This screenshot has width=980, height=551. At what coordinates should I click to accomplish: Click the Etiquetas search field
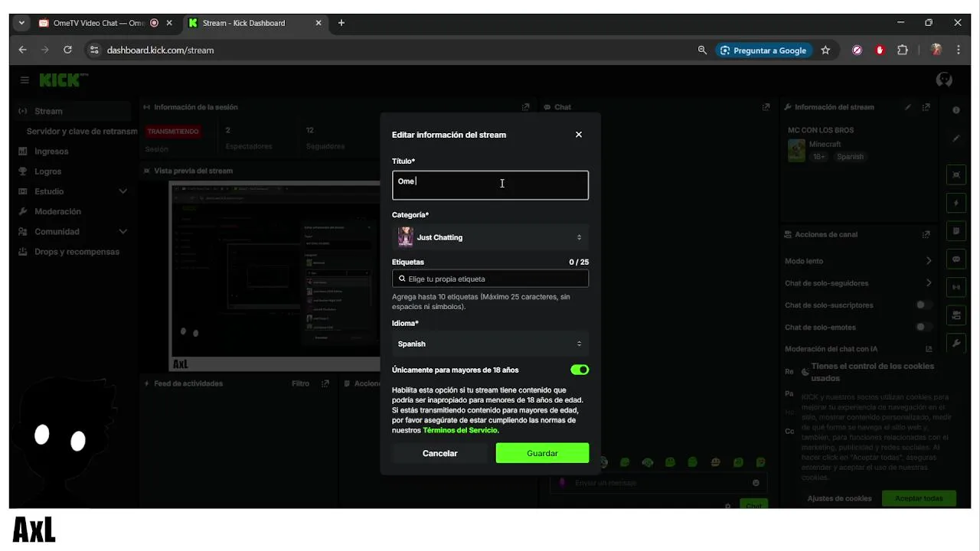point(490,279)
